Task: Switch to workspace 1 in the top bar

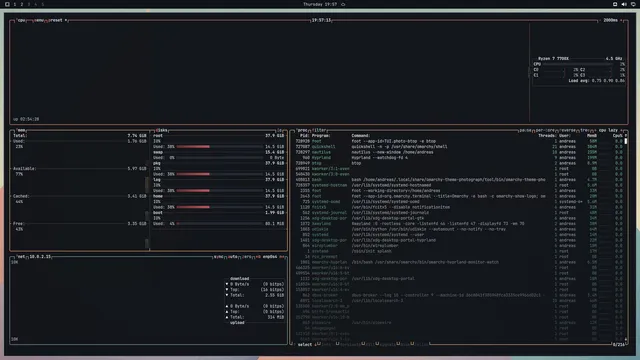Action: (15, 4)
